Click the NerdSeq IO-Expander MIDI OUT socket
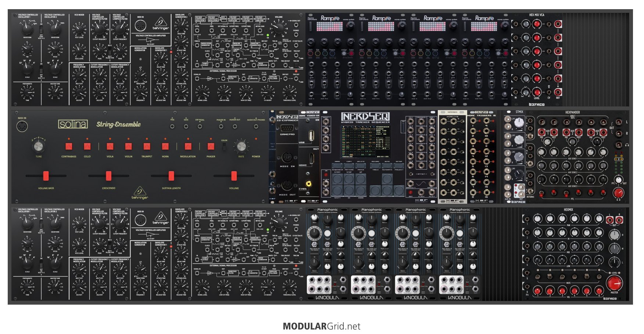This screenshot has width=644, height=334. click(287, 185)
